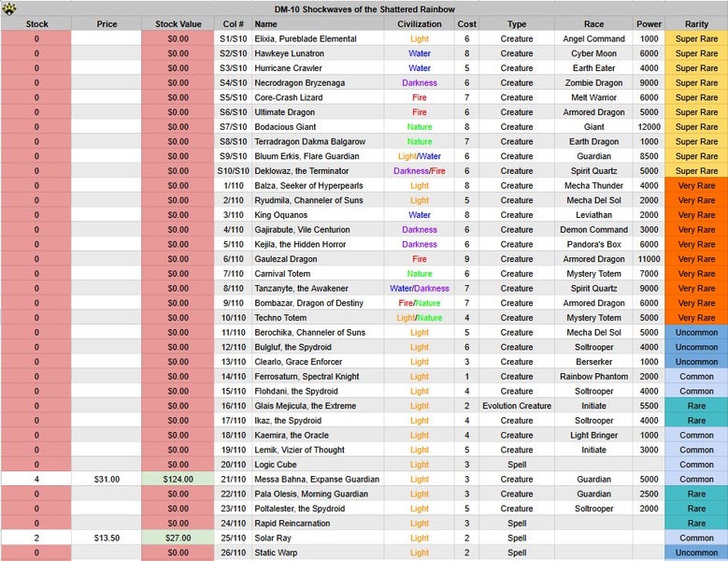
Task: Click the S10/S10 collection number cell
Action: pyautogui.click(x=233, y=171)
